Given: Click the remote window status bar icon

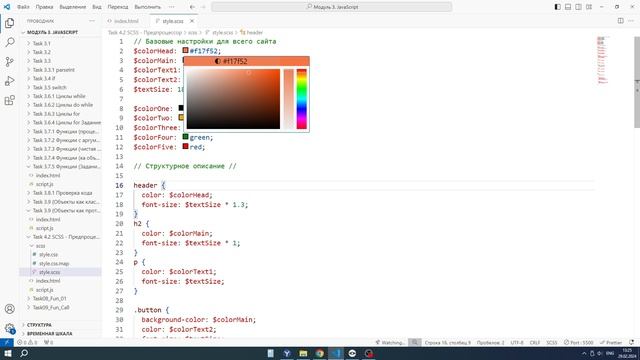Looking at the screenshot, I should click(x=7, y=342).
